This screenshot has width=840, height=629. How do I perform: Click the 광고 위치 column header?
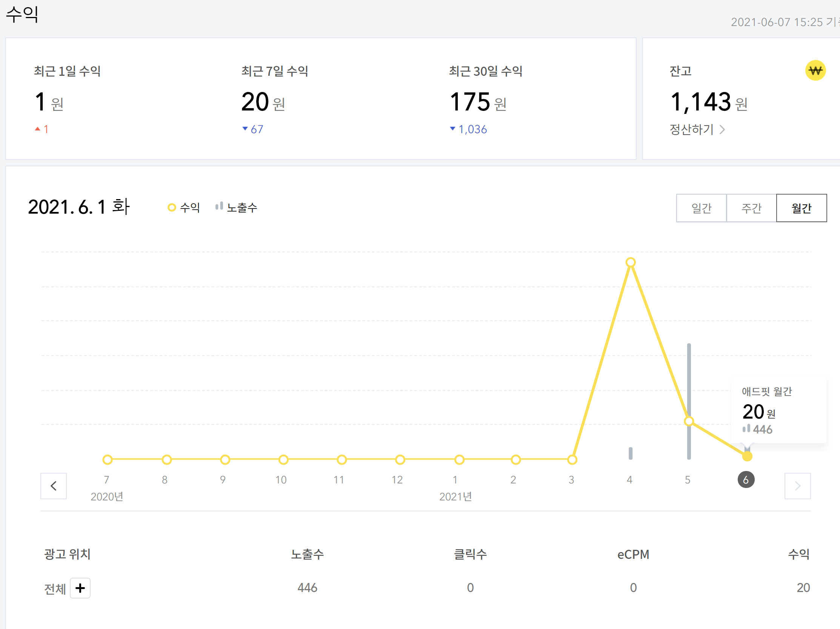pos(67,554)
